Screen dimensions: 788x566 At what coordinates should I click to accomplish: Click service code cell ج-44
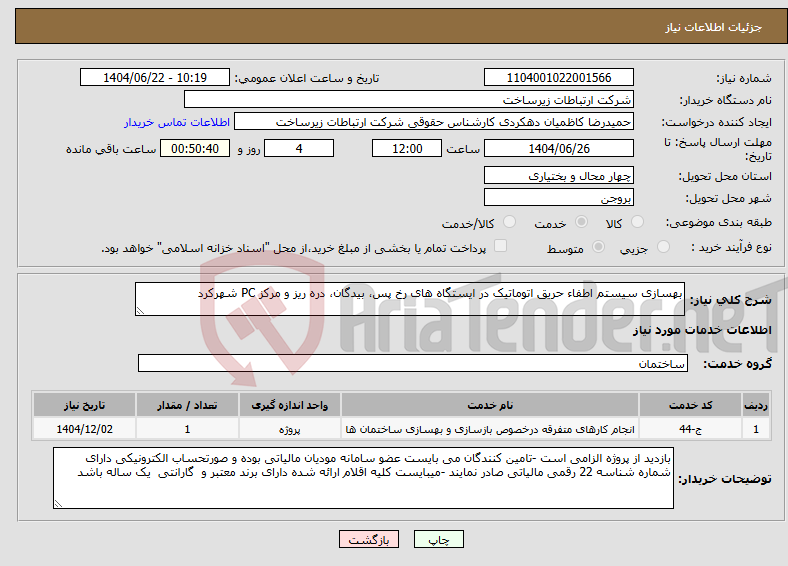(691, 429)
